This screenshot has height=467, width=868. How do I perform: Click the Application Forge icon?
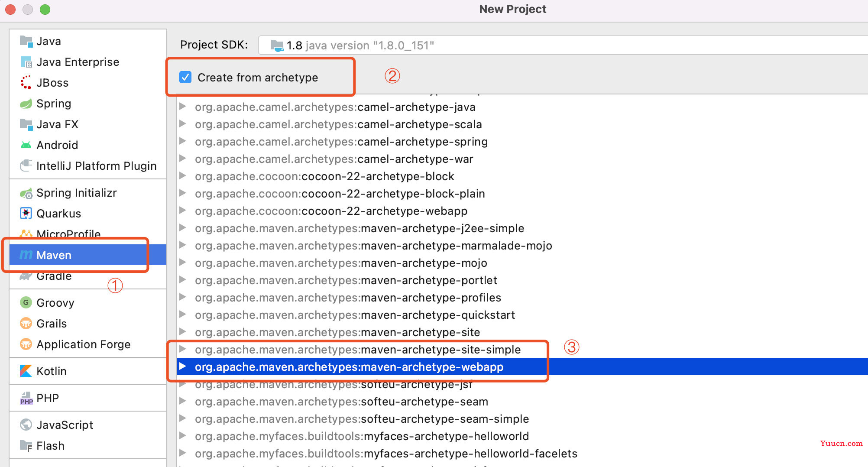[x=26, y=344]
